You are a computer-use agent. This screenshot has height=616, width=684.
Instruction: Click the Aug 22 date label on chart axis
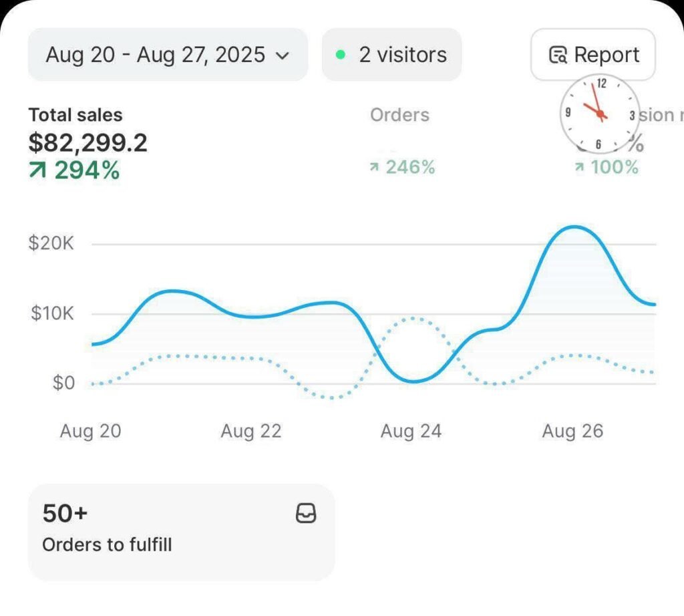[x=251, y=432]
